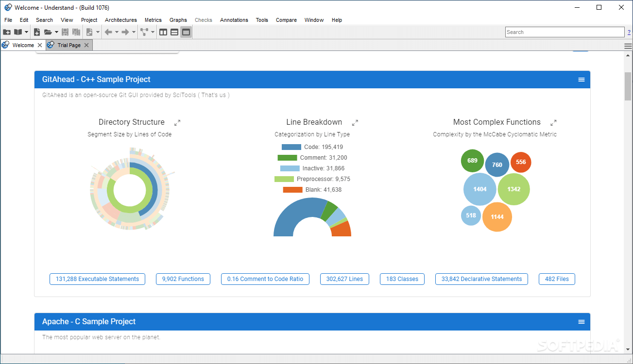Click the Save toolbar icon
Screen dimensions: 633x364
[65, 32]
